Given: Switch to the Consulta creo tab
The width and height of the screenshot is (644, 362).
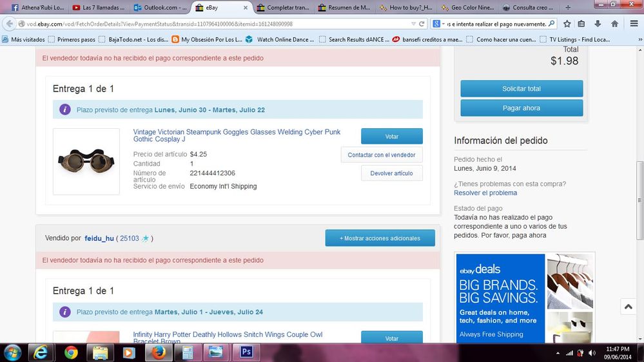Looking at the screenshot, I should click(529, 7).
